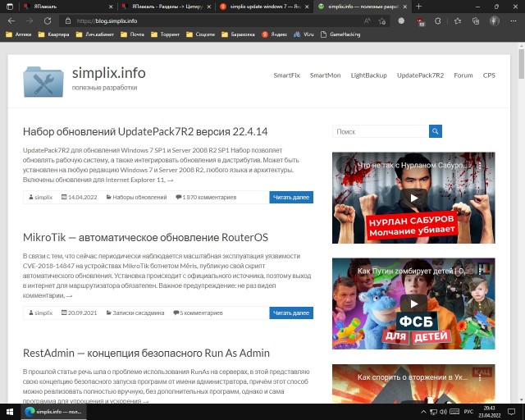525x420 pixels.
Task: Open the MikroTik автоматическое обновление RouterOS title
Action: pyautogui.click(x=145, y=237)
